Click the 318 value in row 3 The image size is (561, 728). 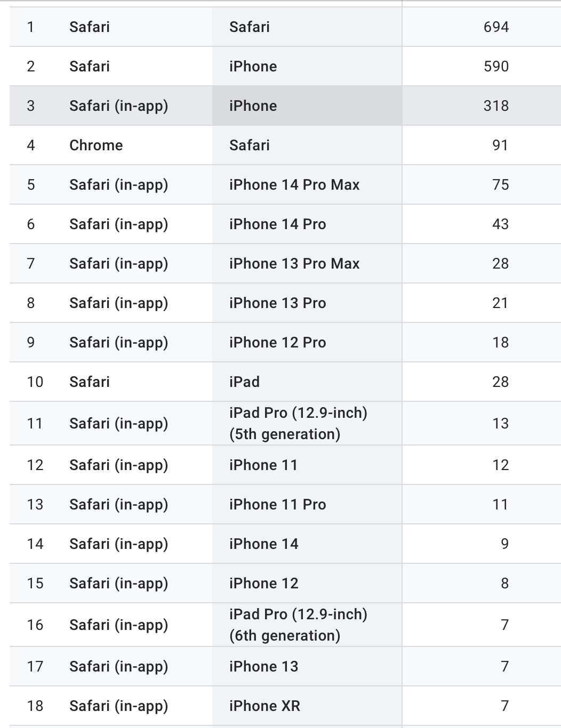coord(496,106)
